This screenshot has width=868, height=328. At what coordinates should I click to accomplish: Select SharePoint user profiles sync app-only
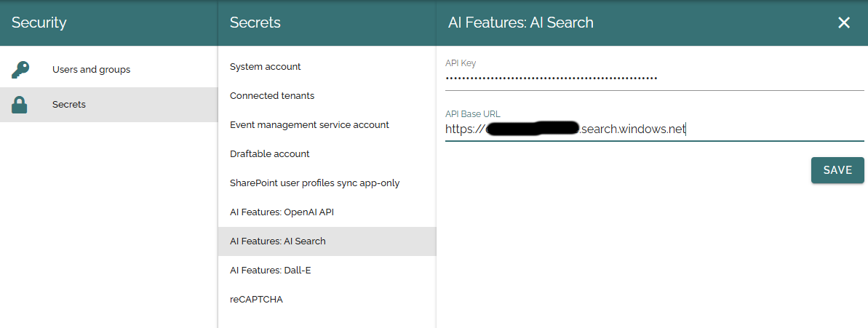coord(327,183)
